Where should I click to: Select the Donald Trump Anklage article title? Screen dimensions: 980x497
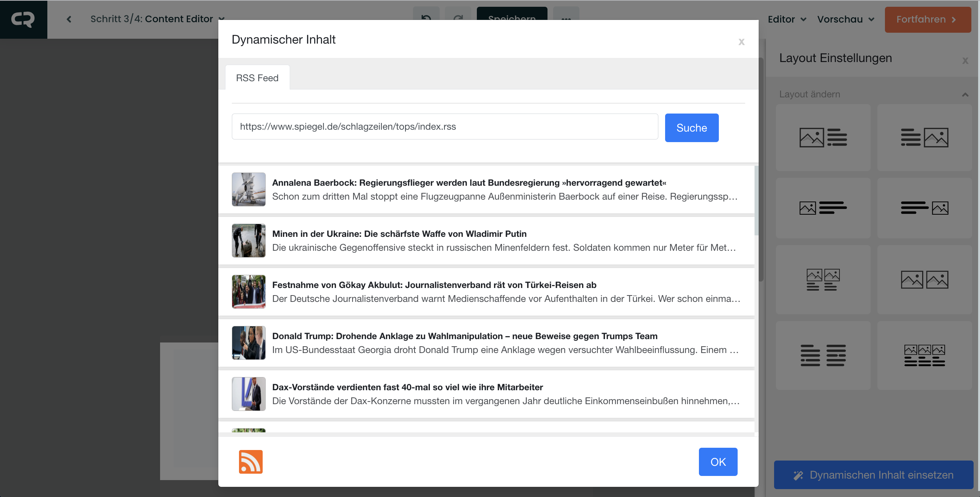coord(464,336)
